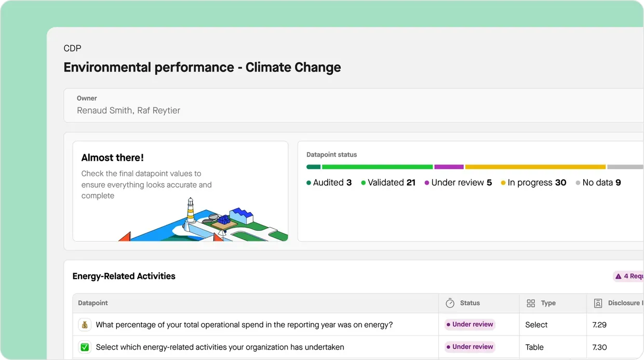The height and width of the screenshot is (360, 644).
Task: Click the Datapoint column header
Action: 92,303
